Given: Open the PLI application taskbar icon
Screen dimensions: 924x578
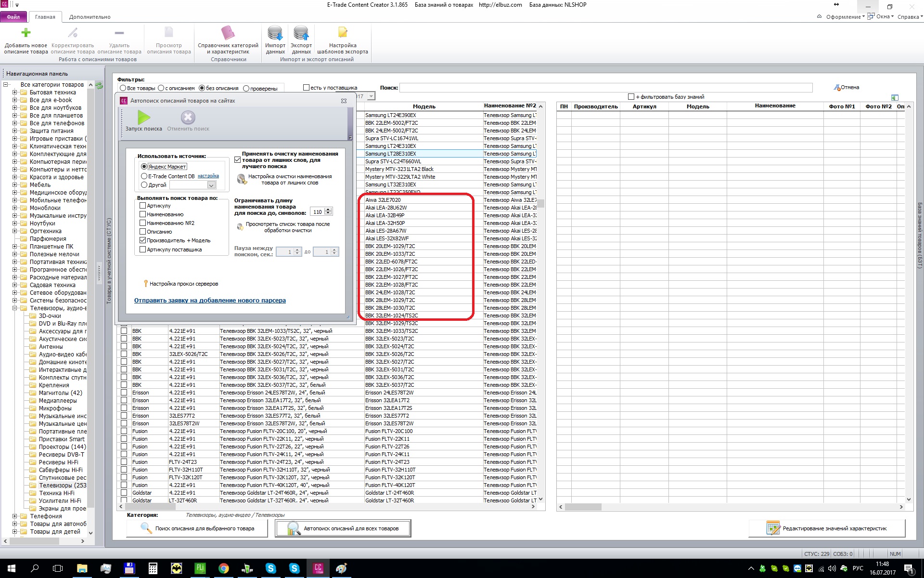Looking at the screenshot, I should [200, 568].
